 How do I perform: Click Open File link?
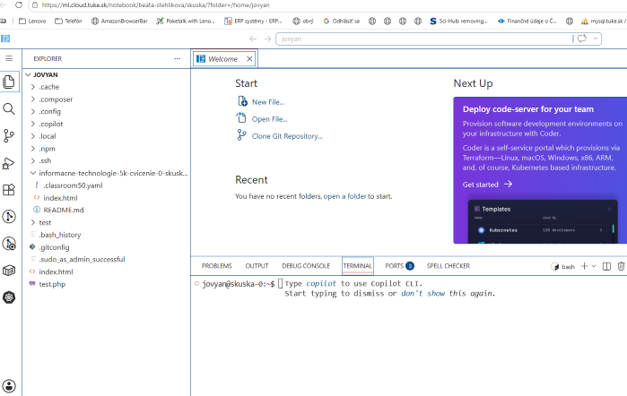click(x=270, y=119)
